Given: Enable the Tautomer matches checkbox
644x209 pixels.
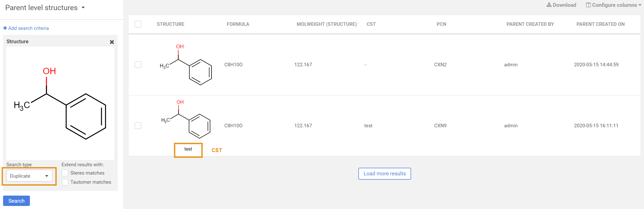Looking at the screenshot, I should pyautogui.click(x=65, y=182).
